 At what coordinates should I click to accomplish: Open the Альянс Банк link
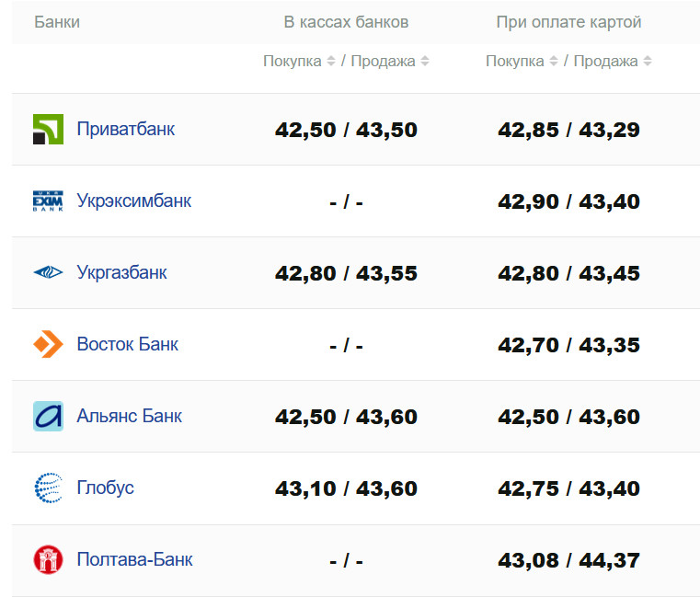[130, 416]
